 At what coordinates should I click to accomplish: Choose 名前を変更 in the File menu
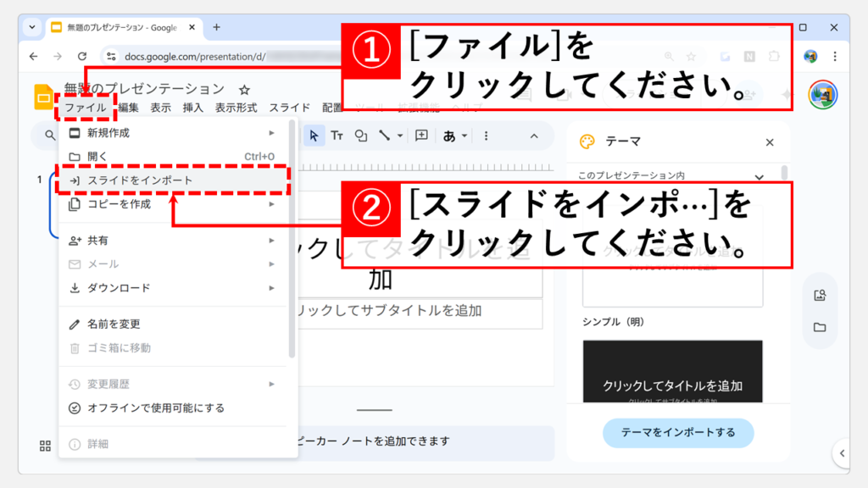173,324
